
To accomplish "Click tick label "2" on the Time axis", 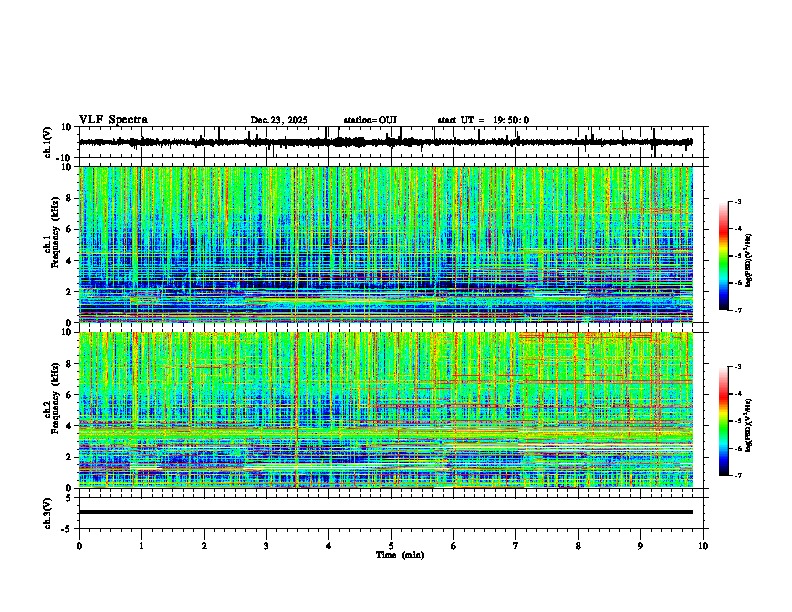I will click(204, 546).
